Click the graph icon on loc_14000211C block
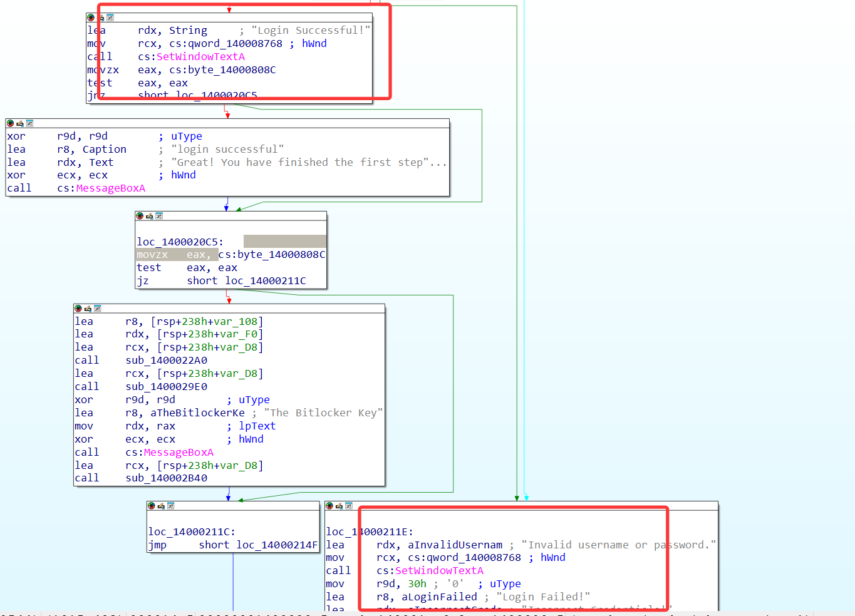The height and width of the screenshot is (616, 855). [x=170, y=506]
